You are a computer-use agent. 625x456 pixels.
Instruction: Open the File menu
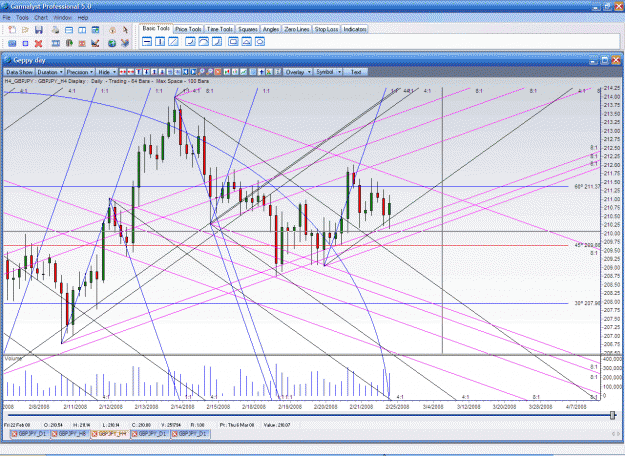click(x=6, y=18)
